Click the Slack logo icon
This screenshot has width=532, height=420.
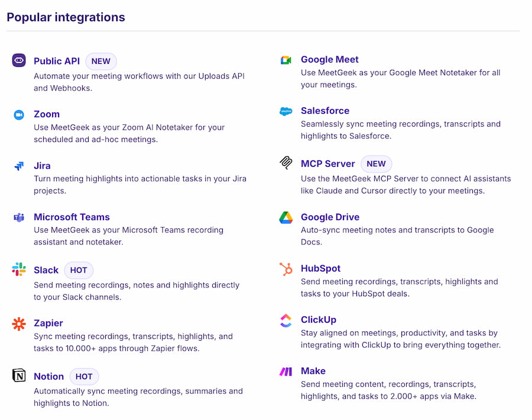point(19,270)
